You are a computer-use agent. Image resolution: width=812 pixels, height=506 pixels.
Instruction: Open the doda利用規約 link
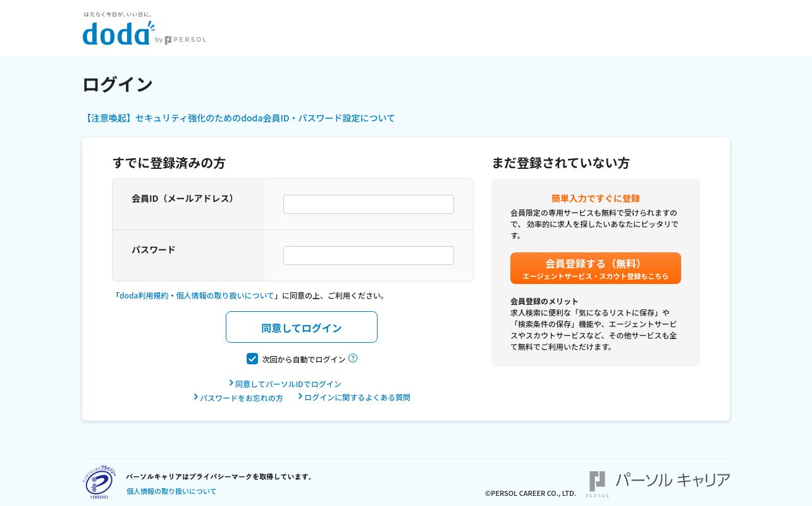pos(144,295)
